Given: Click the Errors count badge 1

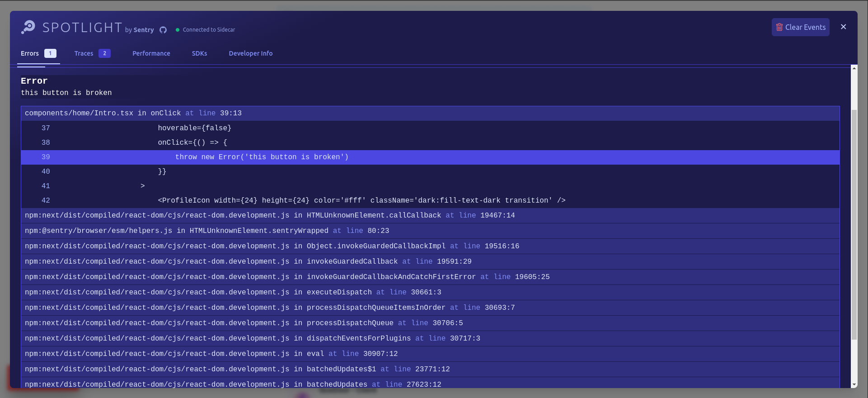Looking at the screenshot, I should click(50, 53).
